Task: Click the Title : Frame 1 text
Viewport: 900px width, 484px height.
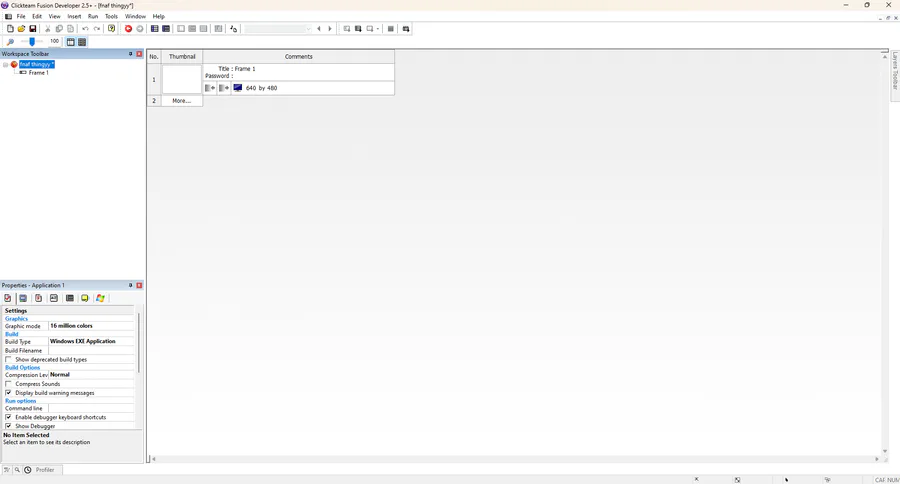Action: (236, 68)
